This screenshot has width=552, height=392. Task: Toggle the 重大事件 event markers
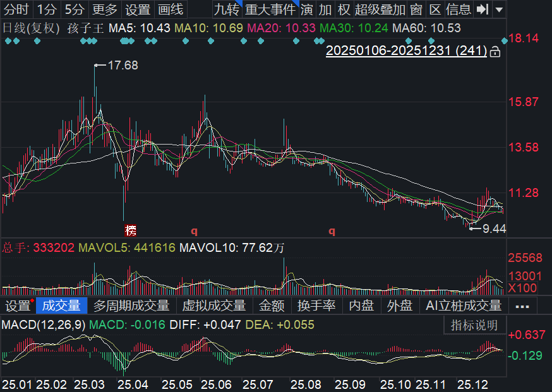point(270,9)
